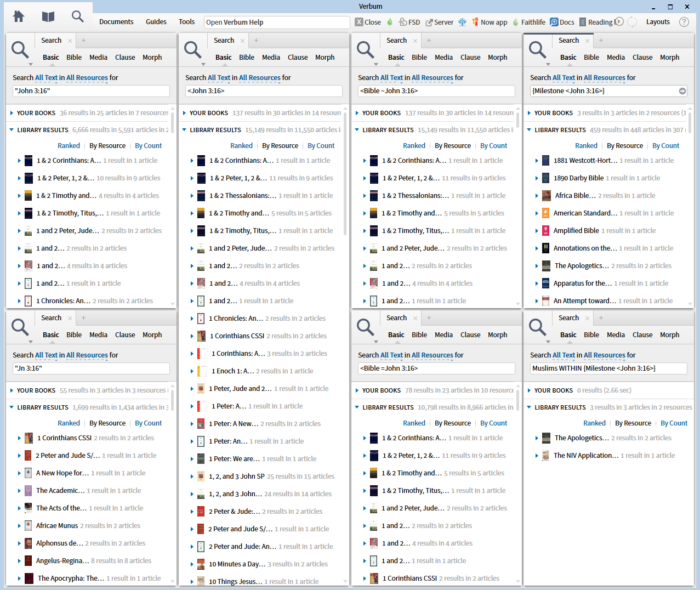Click the 10 Minutes a Day cover icon
Image resolution: width=700 pixels, height=590 pixels.
[x=201, y=564]
